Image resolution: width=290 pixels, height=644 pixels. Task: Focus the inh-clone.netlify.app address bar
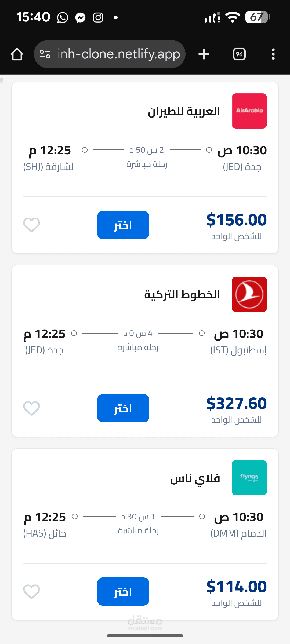[118, 54]
